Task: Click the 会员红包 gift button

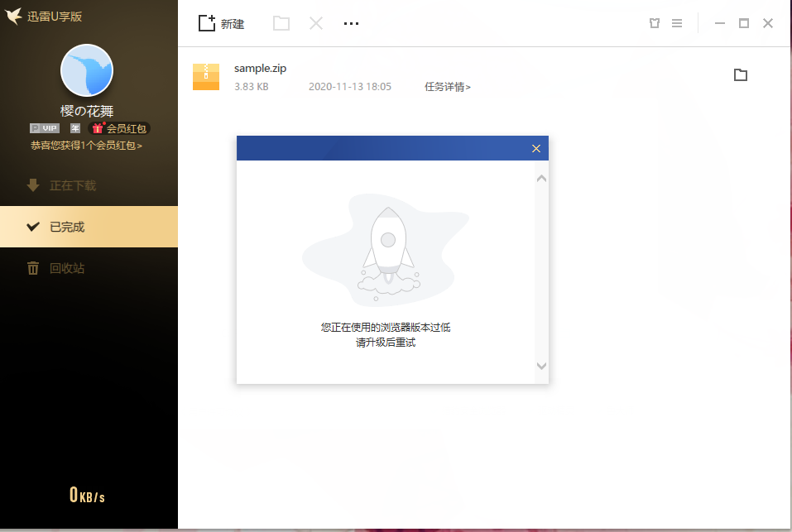Action: 121,128
